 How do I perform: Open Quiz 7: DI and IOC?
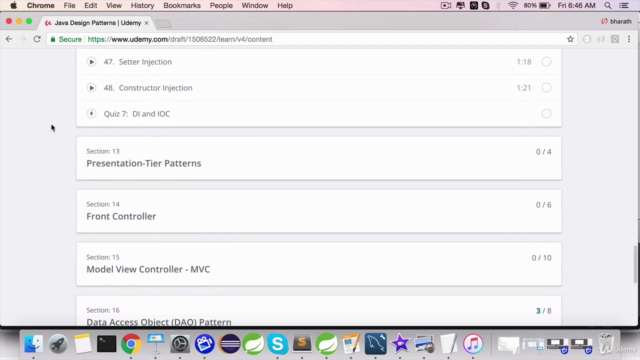[x=137, y=114]
